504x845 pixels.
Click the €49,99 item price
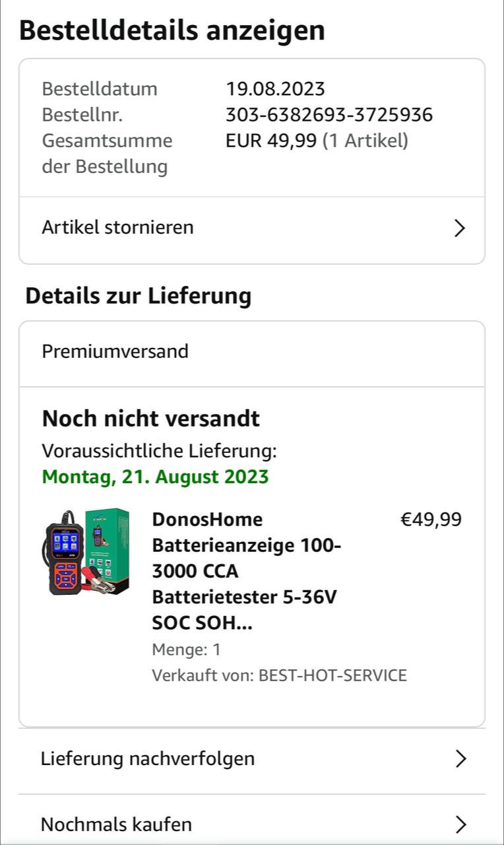point(431,520)
